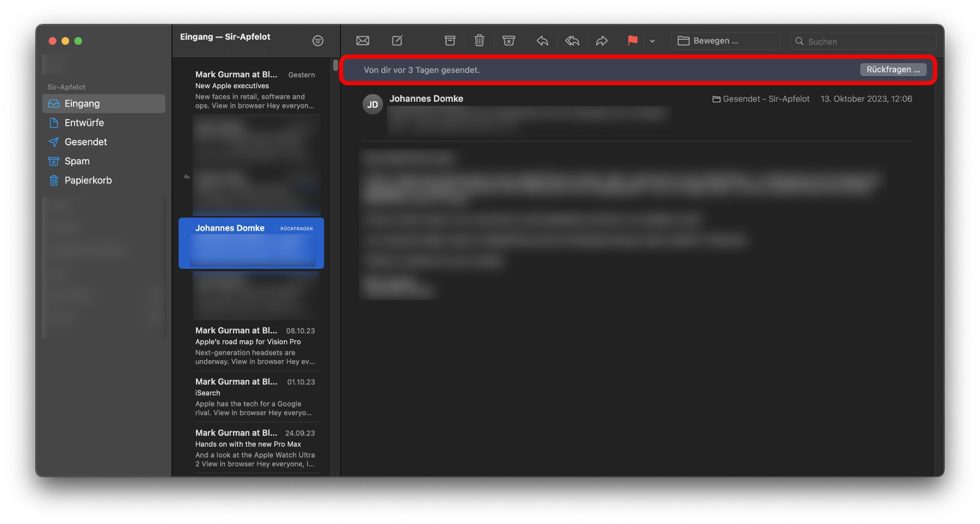Open the Entwürfe mailbox
The image size is (980, 524).
click(x=103, y=123)
